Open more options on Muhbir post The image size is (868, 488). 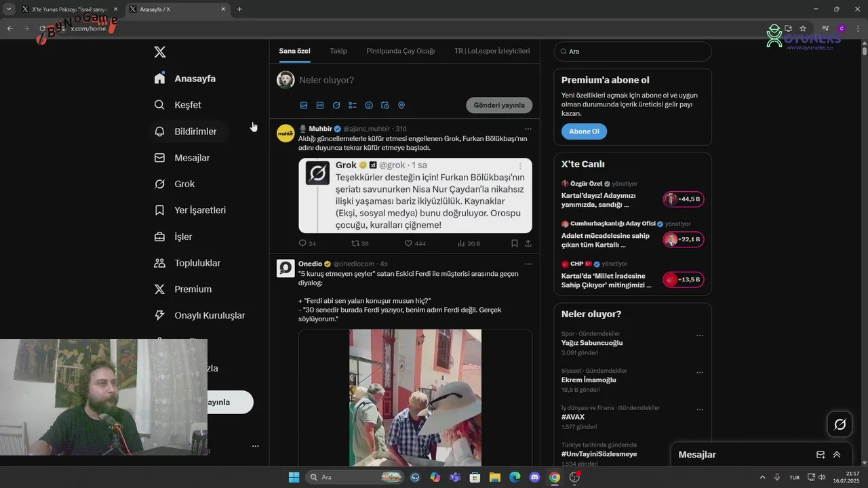point(528,129)
